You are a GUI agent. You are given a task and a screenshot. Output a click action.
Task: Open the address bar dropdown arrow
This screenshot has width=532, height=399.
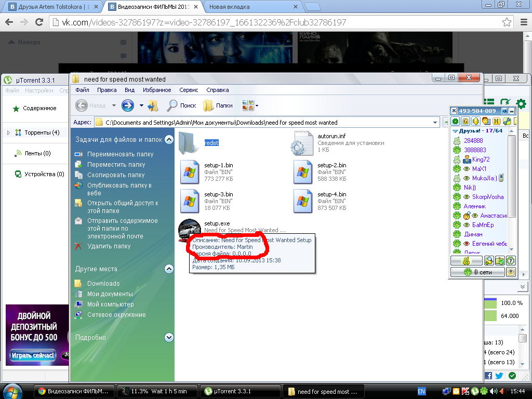tap(435, 123)
